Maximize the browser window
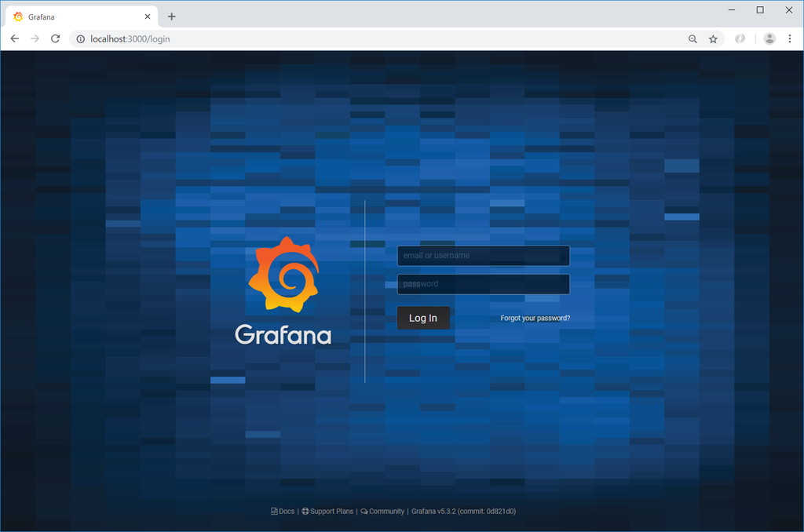 click(760, 10)
